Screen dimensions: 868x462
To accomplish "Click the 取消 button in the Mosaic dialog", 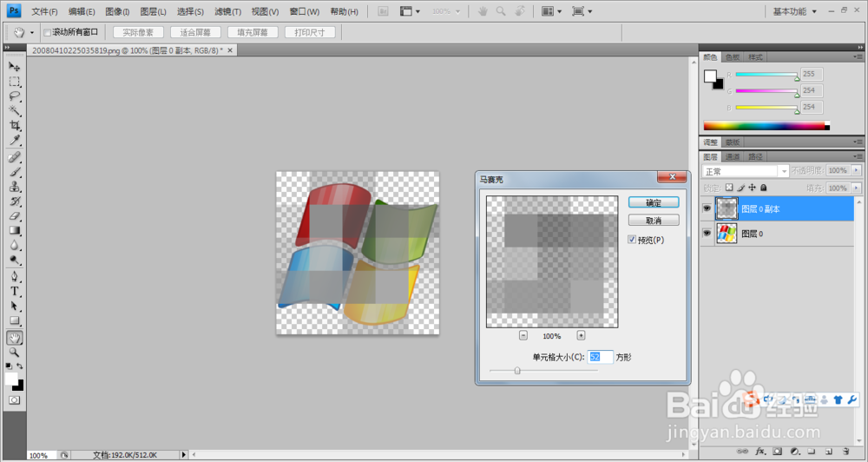I will coord(654,221).
